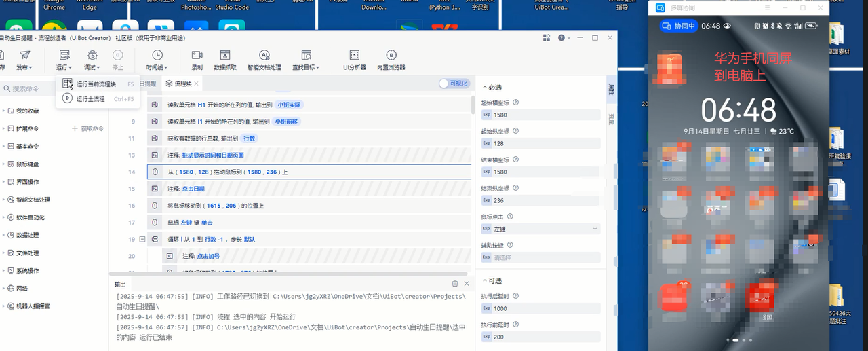Select 运行全流程 from run menu

(98, 99)
